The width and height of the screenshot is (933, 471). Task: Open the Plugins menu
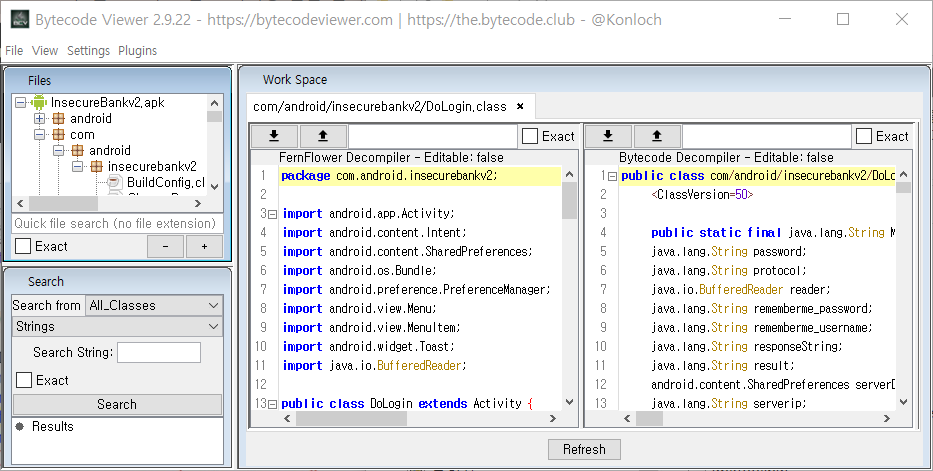pyautogui.click(x=137, y=51)
